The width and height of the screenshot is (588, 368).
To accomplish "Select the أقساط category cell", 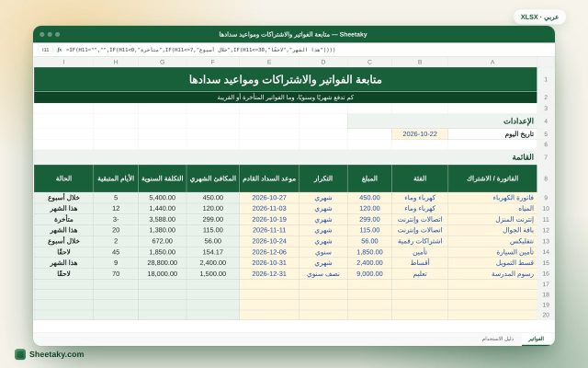I will [x=420, y=263].
